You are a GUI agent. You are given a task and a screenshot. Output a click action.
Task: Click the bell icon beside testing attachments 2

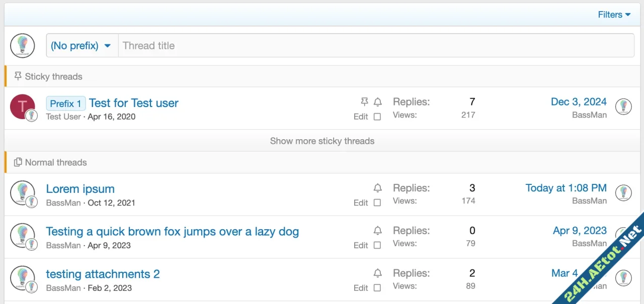click(x=378, y=273)
